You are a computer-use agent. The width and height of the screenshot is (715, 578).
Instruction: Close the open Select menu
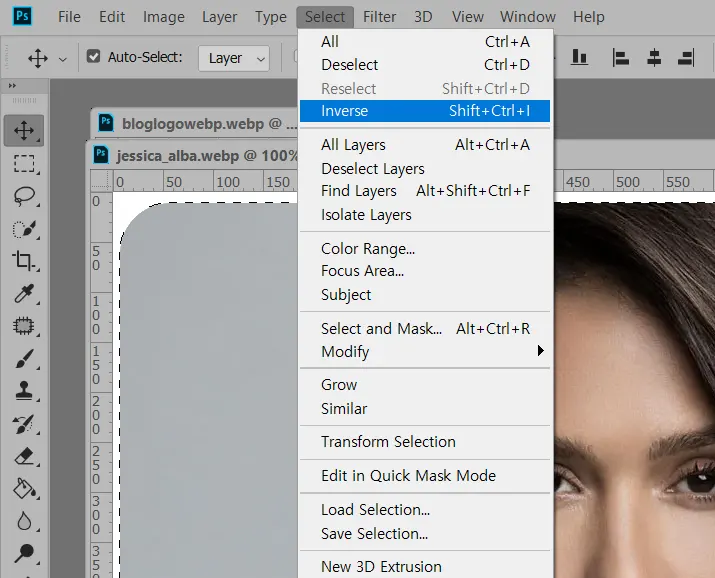(325, 17)
